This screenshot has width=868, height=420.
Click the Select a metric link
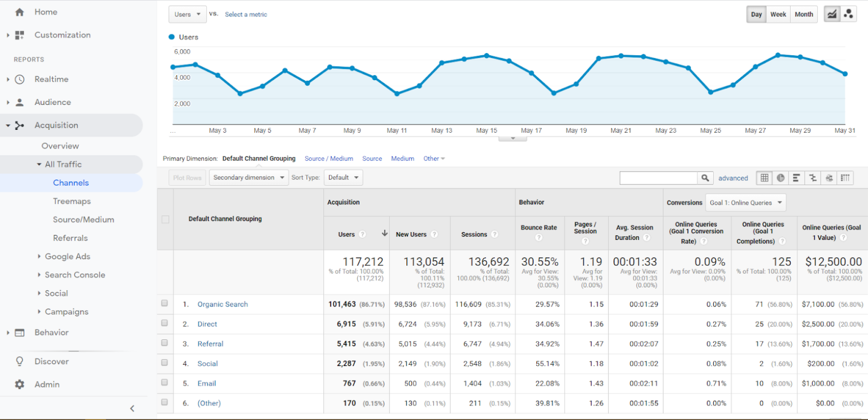coord(246,14)
